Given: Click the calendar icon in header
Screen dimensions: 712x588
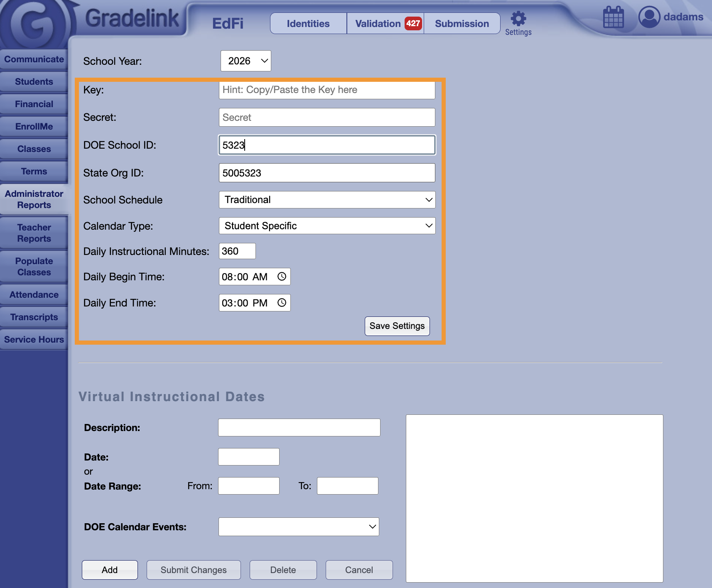Looking at the screenshot, I should click(x=613, y=17).
